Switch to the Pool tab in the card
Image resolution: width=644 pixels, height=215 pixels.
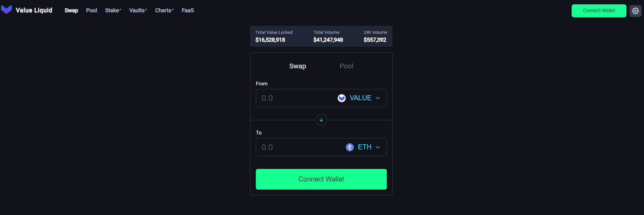346,66
